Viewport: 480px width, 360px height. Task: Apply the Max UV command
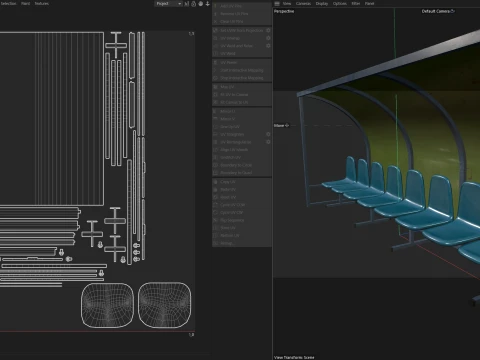click(x=242, y=87)
